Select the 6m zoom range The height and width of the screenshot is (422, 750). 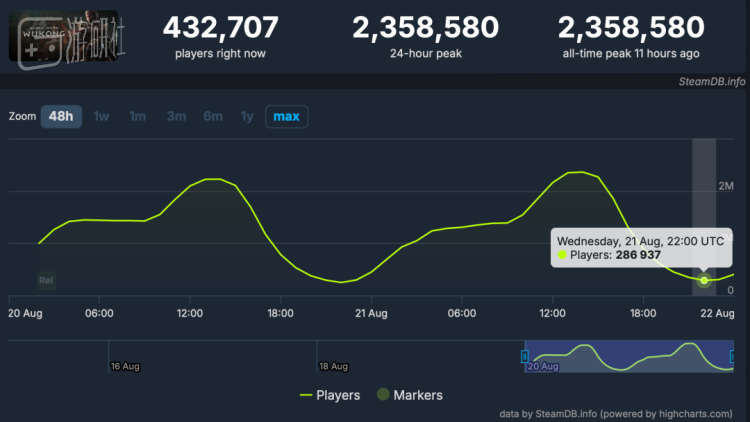(x=213, y=116)
